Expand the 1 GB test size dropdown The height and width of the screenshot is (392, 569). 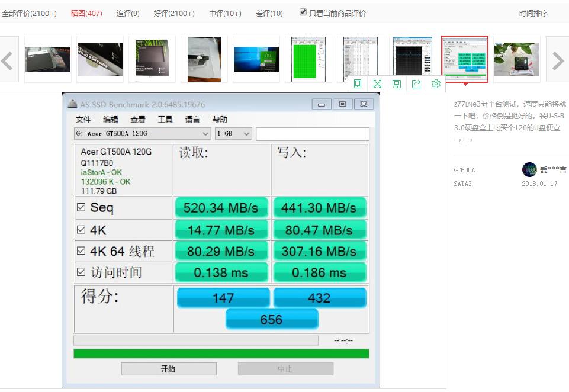click(233, 134)
